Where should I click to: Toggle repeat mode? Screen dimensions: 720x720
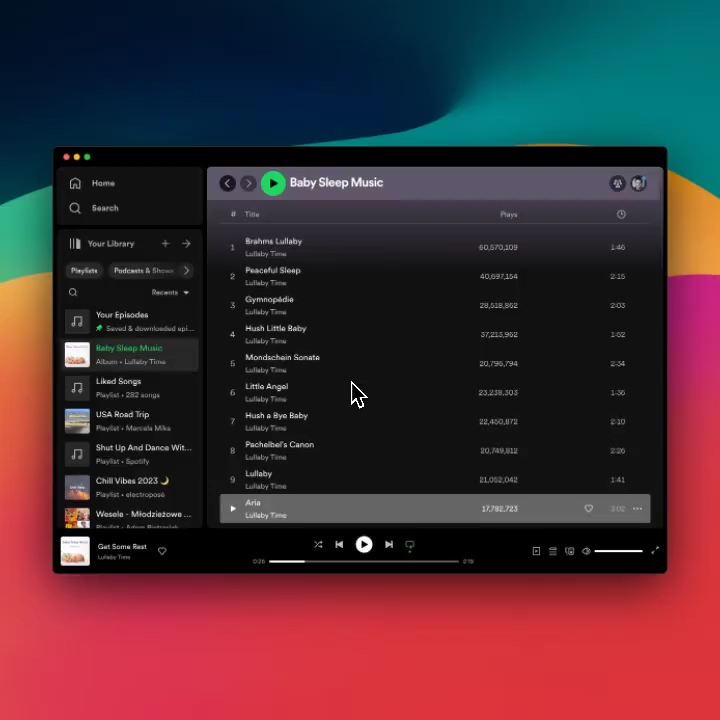point(410,545)
